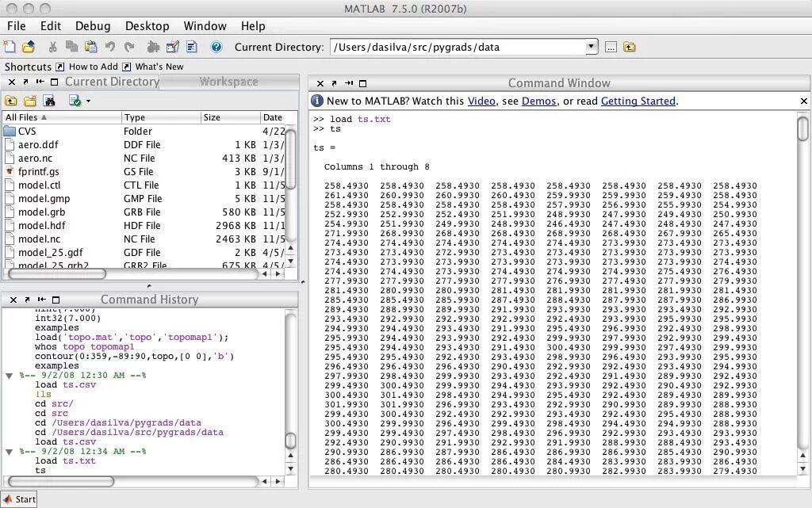Open the Edit menu
The height and width of the screenshot is (508, 812).
pyautogui.click(x=51, y=26)
